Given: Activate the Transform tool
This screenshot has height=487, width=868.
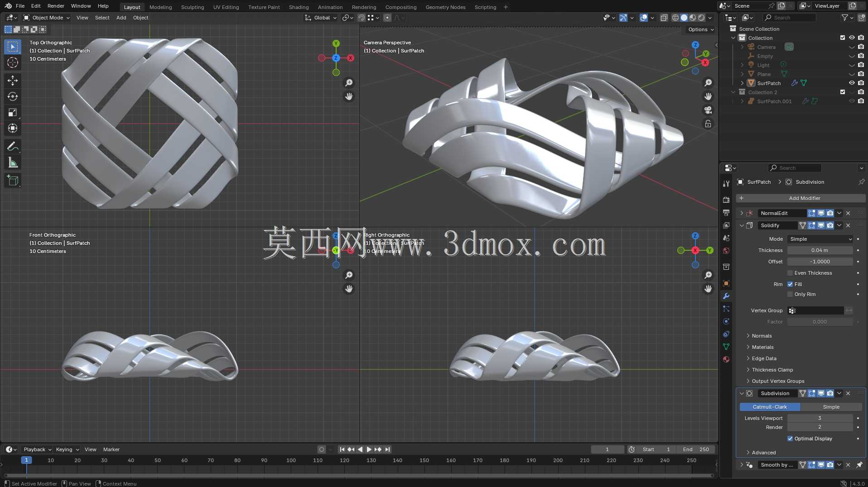Looking at the screenshot, I should (x=13, y=128).
